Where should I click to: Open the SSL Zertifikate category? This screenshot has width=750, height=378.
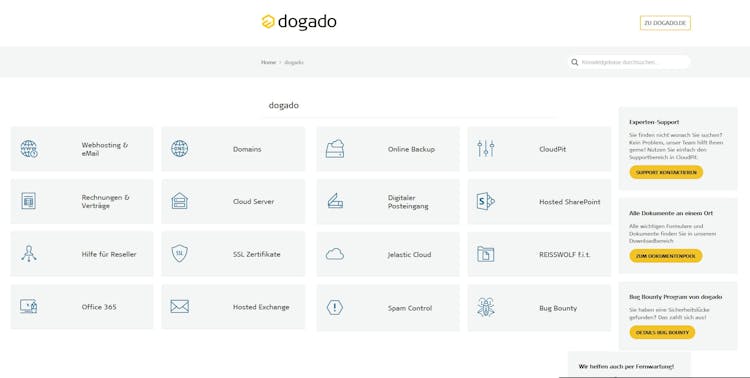pos(233,254)
